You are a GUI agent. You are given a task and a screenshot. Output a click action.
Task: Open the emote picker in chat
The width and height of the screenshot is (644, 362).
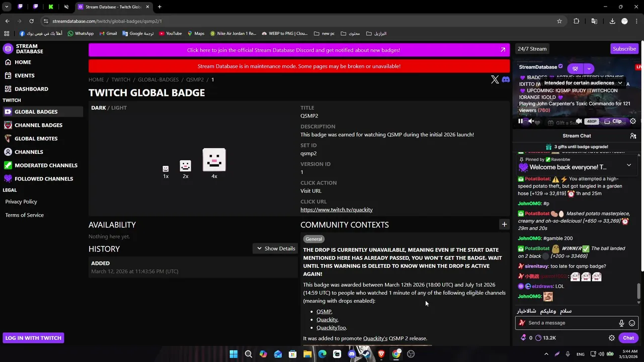[632, 323]
